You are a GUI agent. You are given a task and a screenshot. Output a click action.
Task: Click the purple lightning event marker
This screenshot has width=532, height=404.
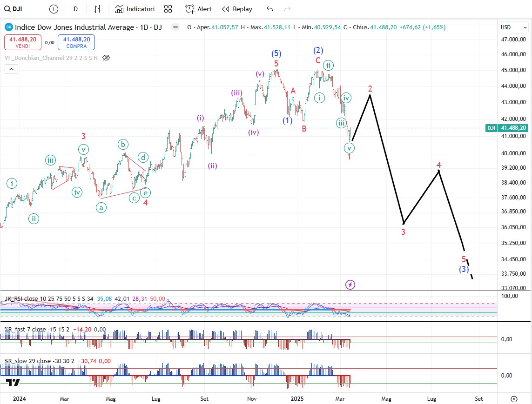[350, 285]
